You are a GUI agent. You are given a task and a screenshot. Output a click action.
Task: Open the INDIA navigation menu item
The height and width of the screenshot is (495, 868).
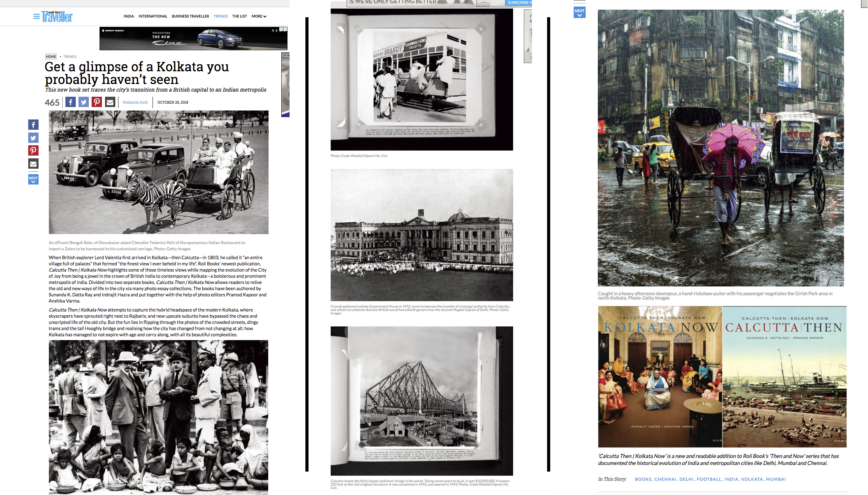pos(129,16)
